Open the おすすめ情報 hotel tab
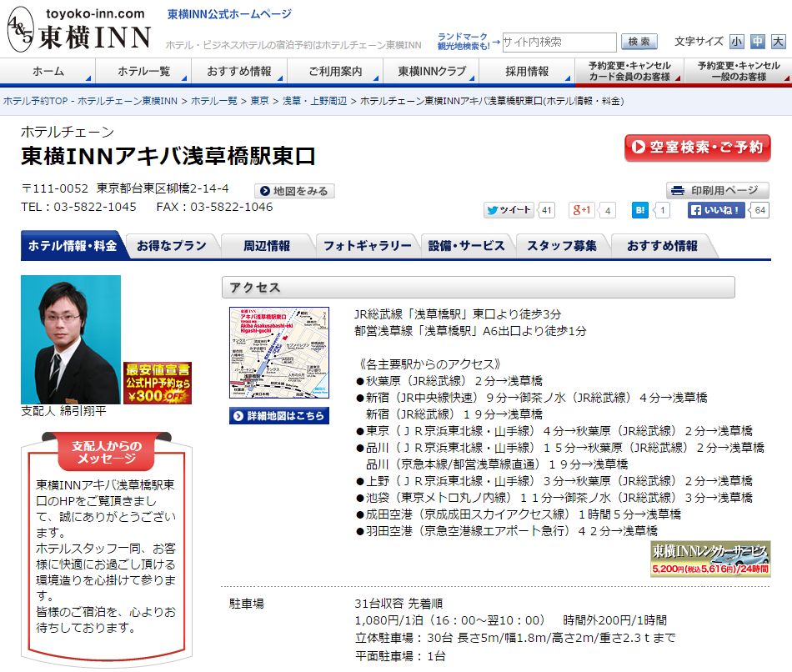Image resolution: width=792 pixels, height=672 pixels. click(x=662, y=246)
